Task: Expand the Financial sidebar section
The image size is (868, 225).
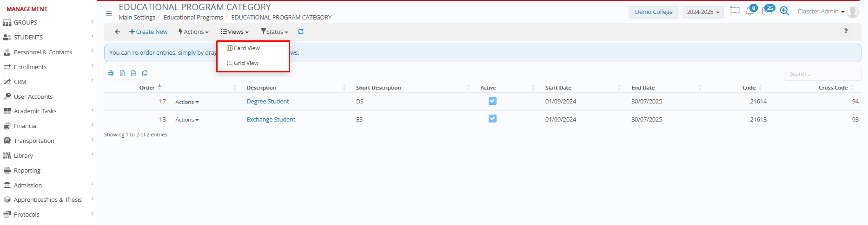Action: point(26,126)
